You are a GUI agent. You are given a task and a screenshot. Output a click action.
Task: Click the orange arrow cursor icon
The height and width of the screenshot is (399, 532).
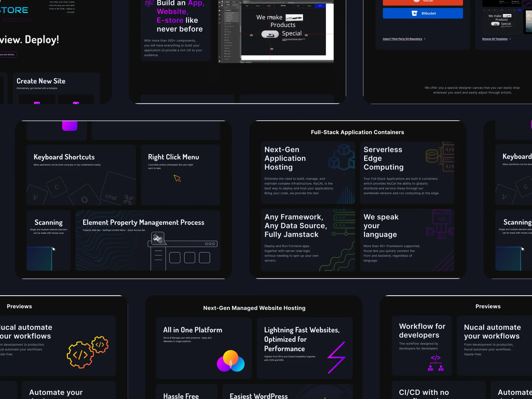(177, 179)
